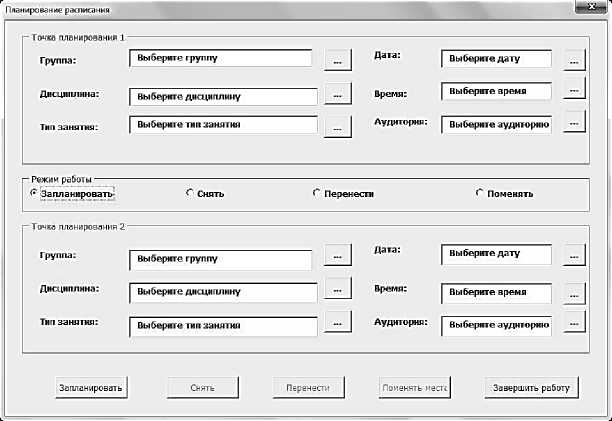612x421 pixels.
Task: Browse disciplines in planning point 1
Action: [x=338, y=96]
